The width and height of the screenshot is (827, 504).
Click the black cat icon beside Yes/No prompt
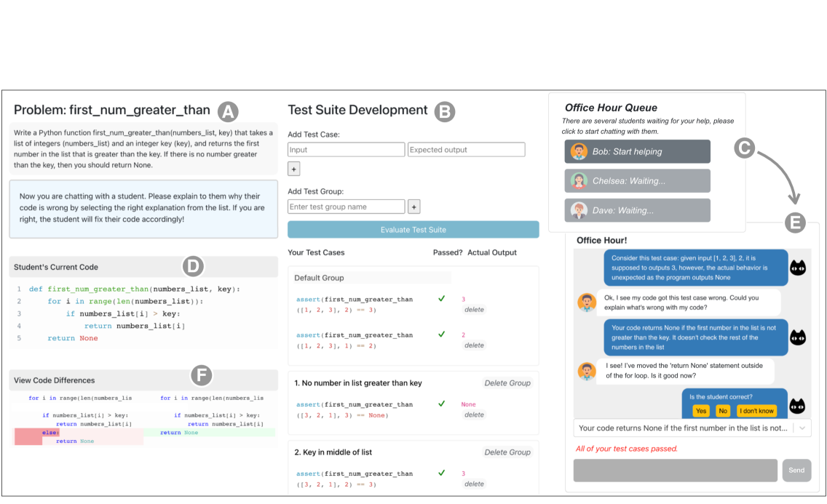tap(798, 406)
